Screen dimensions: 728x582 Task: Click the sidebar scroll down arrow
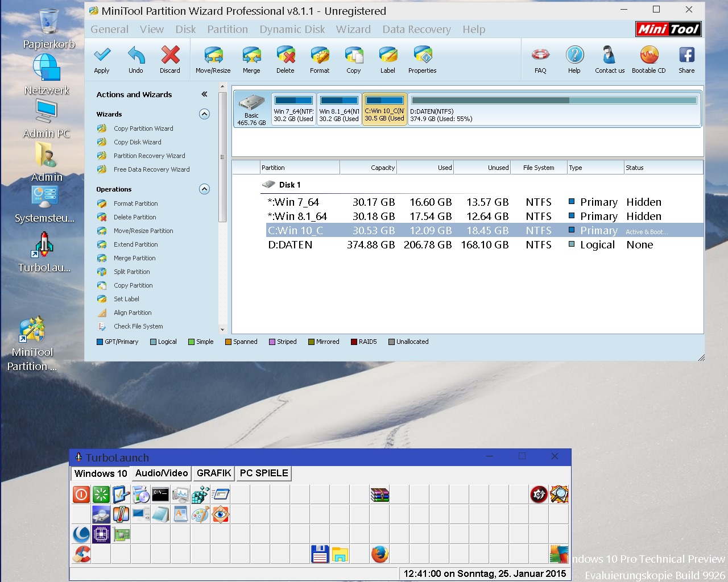pyautogui.click(x=222, y=330)
